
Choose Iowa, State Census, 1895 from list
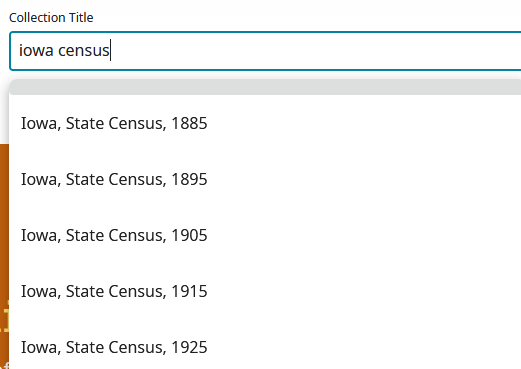(265, 179)
